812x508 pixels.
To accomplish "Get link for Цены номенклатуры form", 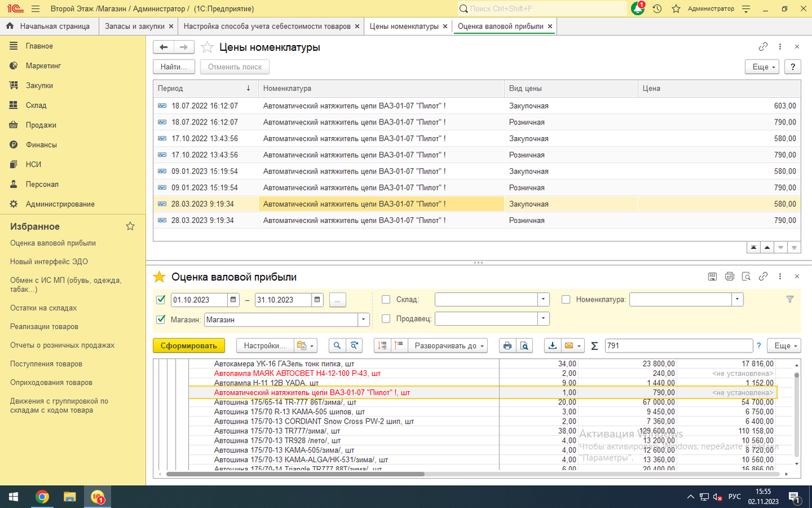I will [x=763, y=47].
